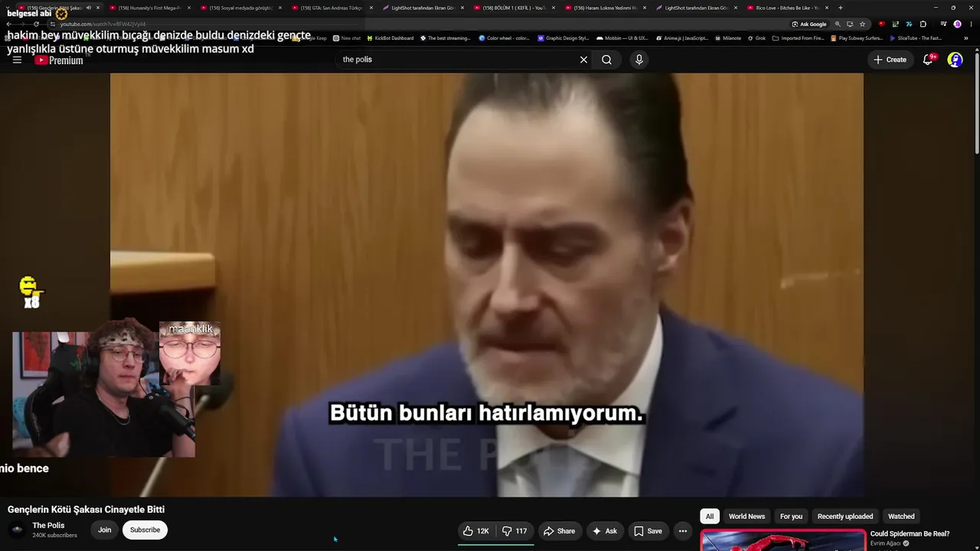This screenshot has width=980, height=551.
Task: Open the Graphic Design Styl... bookmark
Action: tap(563, 38)
